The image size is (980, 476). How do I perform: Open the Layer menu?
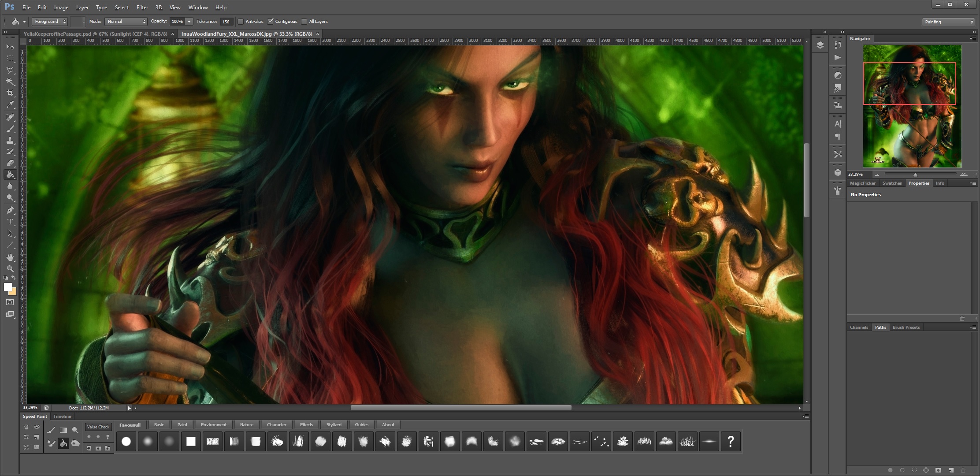82,7
